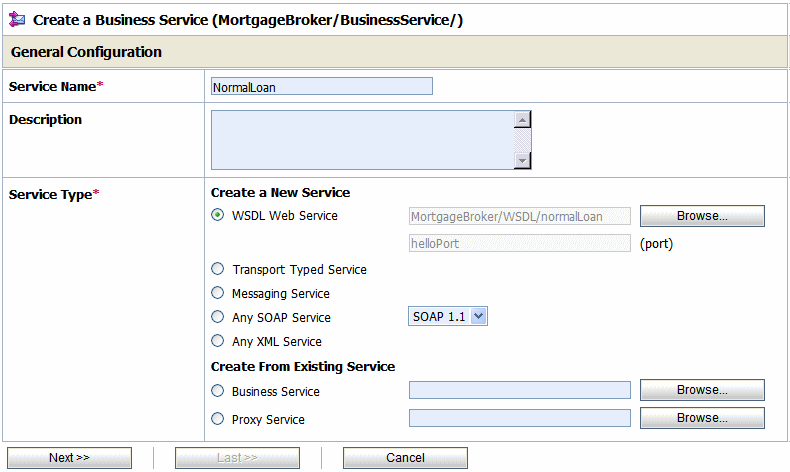Open the SOAP 1.1 version dropdown
The image size is (790, 472).
447,316
